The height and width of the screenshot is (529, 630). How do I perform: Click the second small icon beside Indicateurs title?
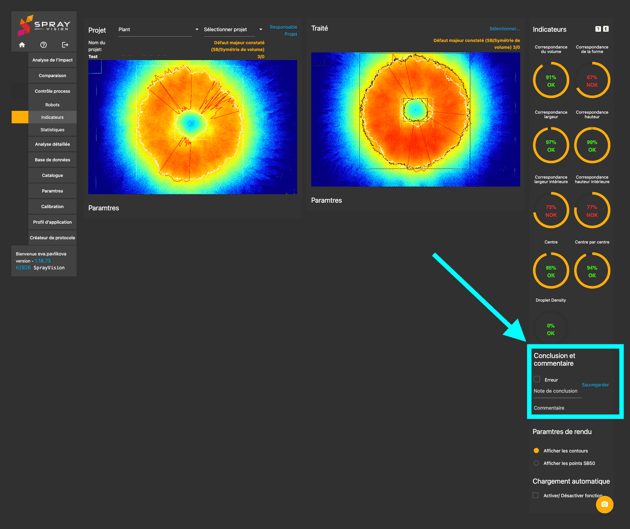pos(606,29)
